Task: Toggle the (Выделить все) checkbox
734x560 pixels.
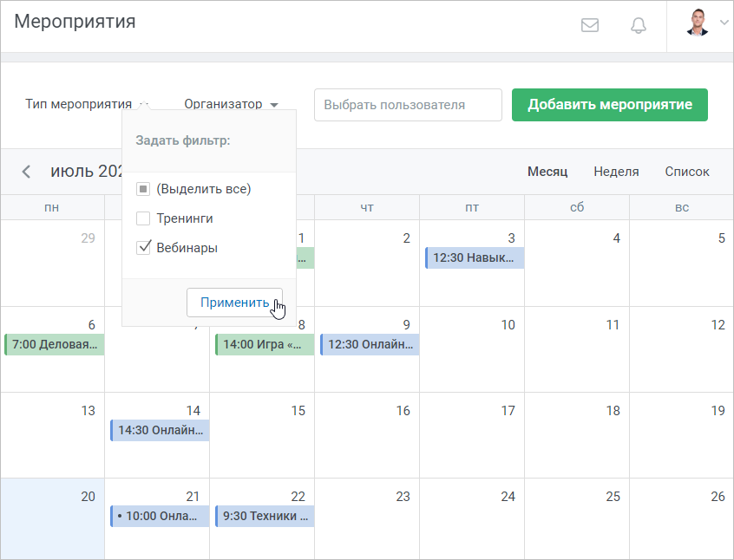Action: pos(143,189)
